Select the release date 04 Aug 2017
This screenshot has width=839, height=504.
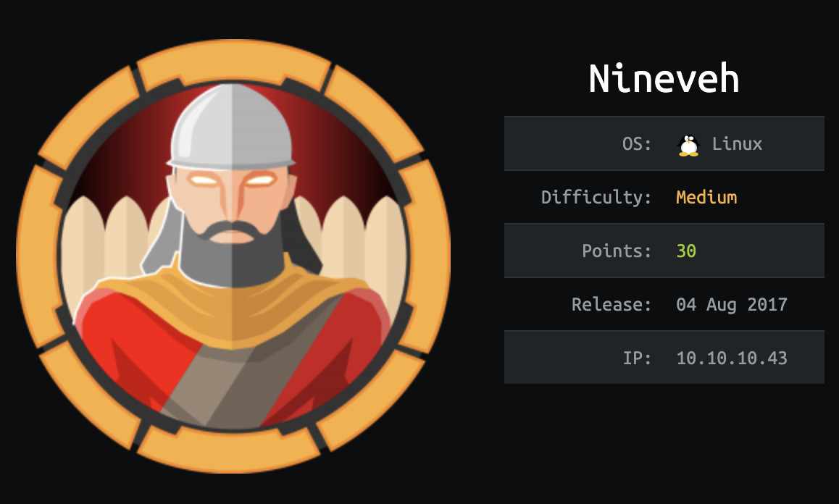click(x=732, y=304)
